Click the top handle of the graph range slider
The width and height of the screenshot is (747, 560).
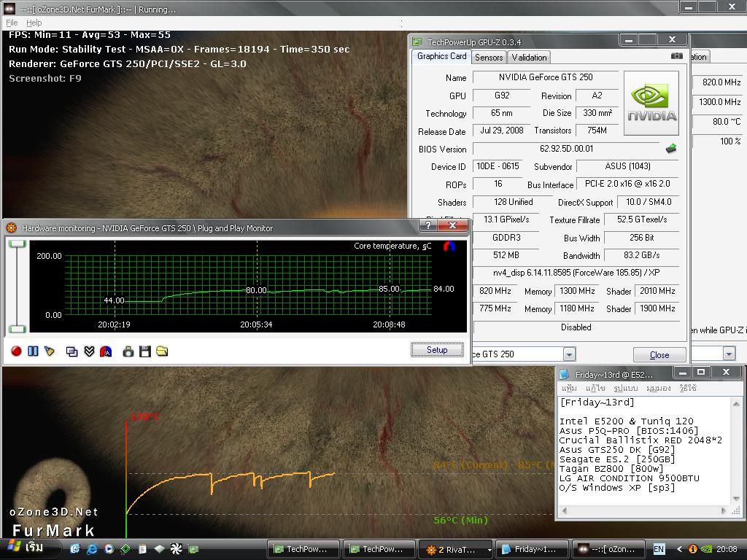pos(18,244)
